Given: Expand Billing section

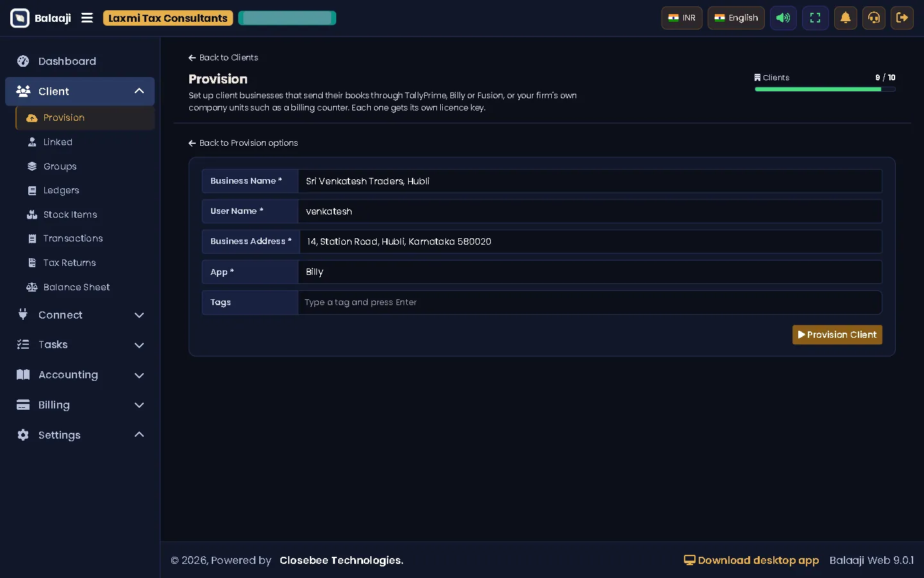Looking at the screenshot, I should (x=80, y=405).
